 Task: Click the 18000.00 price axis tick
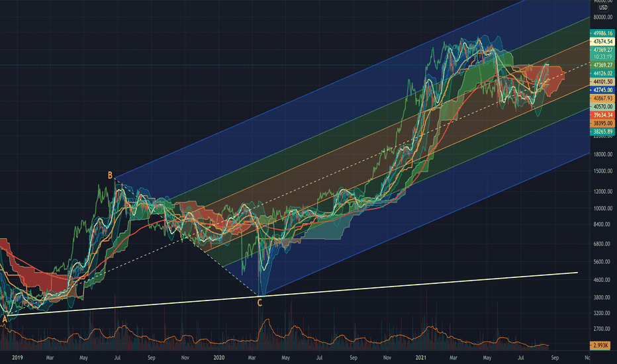(x=603, y=154)
